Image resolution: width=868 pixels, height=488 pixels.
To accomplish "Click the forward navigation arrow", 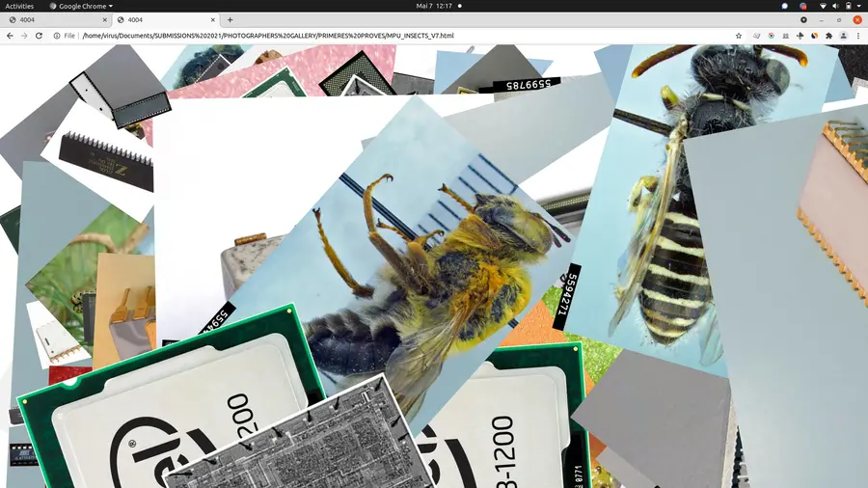I will click(x=24, y=36).
